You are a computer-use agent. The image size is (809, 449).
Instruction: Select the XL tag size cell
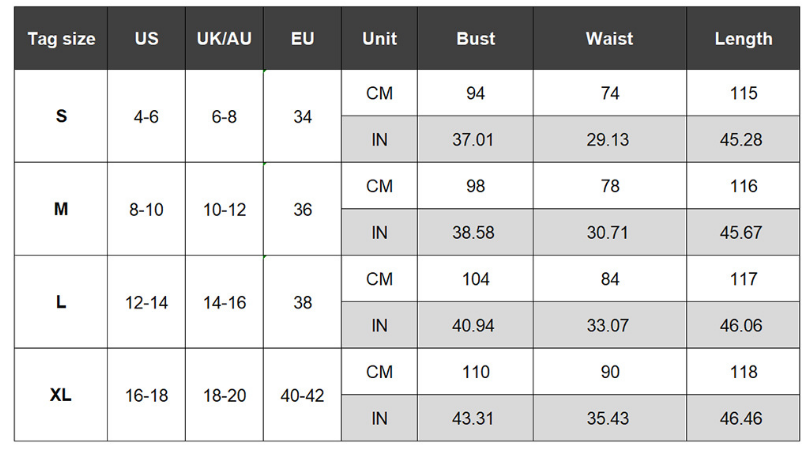pos(61,395)
